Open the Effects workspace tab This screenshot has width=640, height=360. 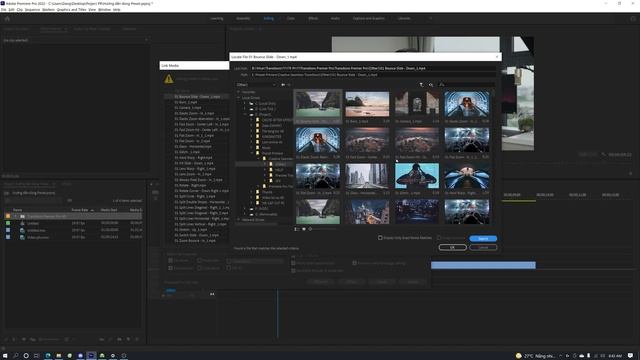[313, 18]
